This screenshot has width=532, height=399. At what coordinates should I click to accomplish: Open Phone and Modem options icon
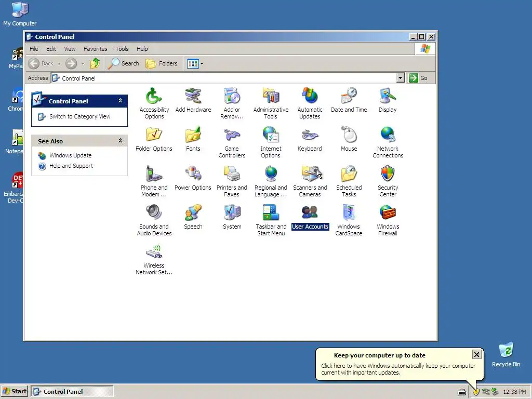(x=154, y=181)
